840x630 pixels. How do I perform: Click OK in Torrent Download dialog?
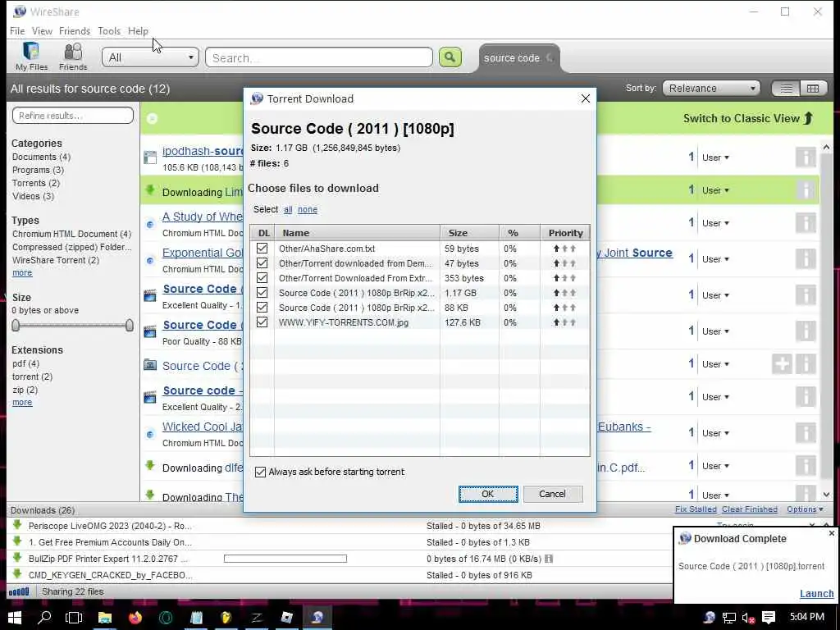[x=488, y=494]
